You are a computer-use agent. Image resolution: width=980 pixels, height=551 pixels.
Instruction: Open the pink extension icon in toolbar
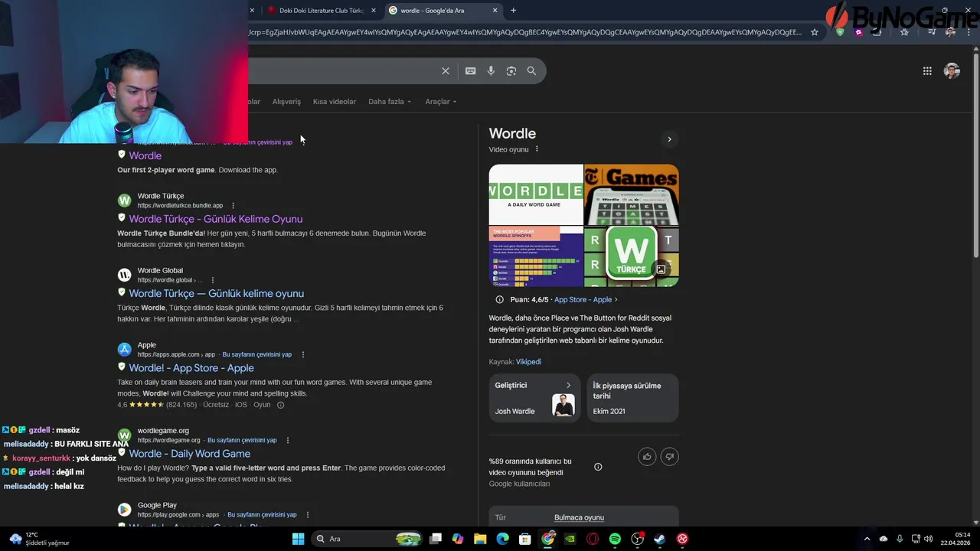coord(859,32)
